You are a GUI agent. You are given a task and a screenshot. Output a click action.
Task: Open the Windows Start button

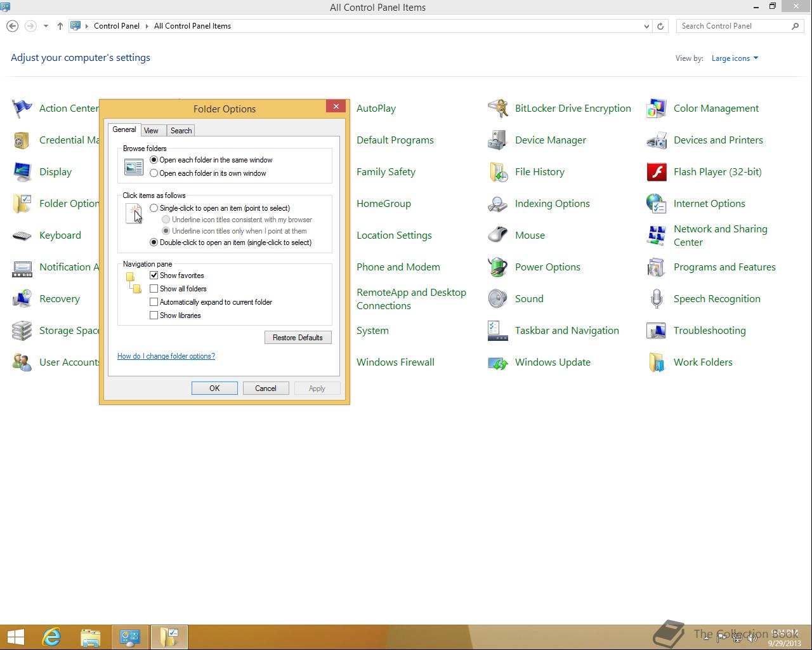16,637
